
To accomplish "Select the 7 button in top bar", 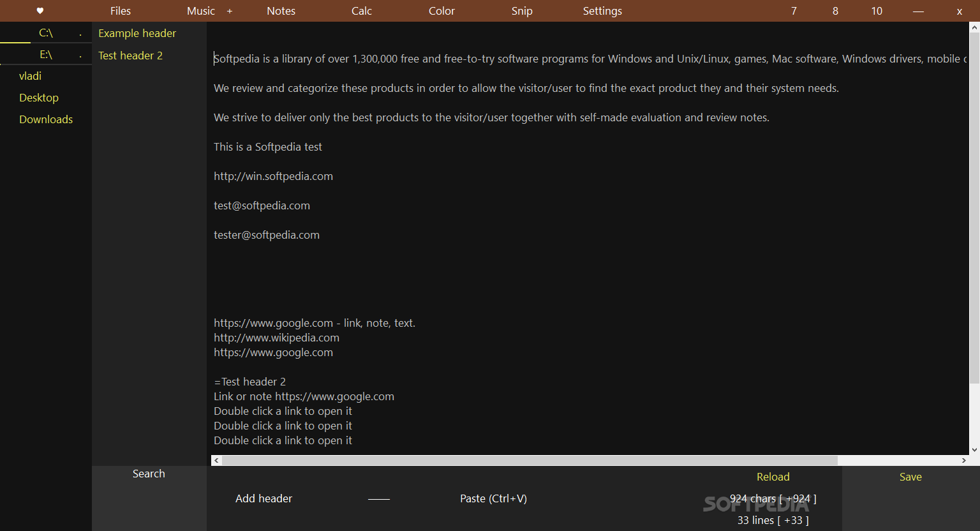I will coord(794,11).
